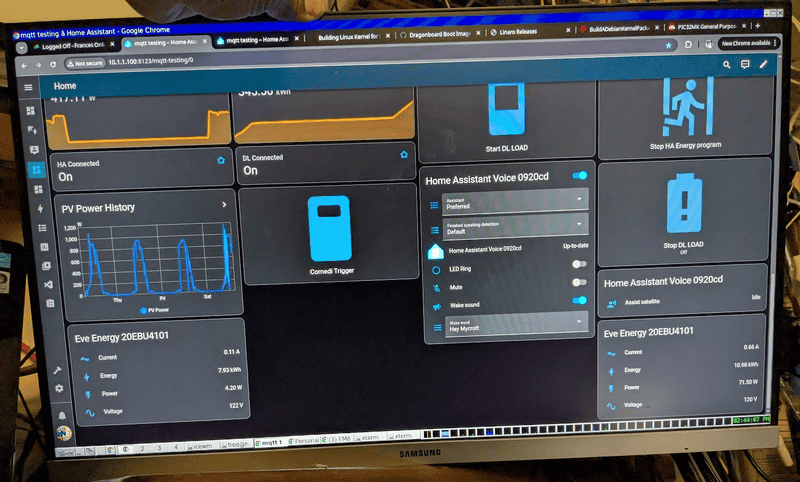Click the Comedi Trigger label
This screenshot has height=482, width=800.
coord(332,271)
